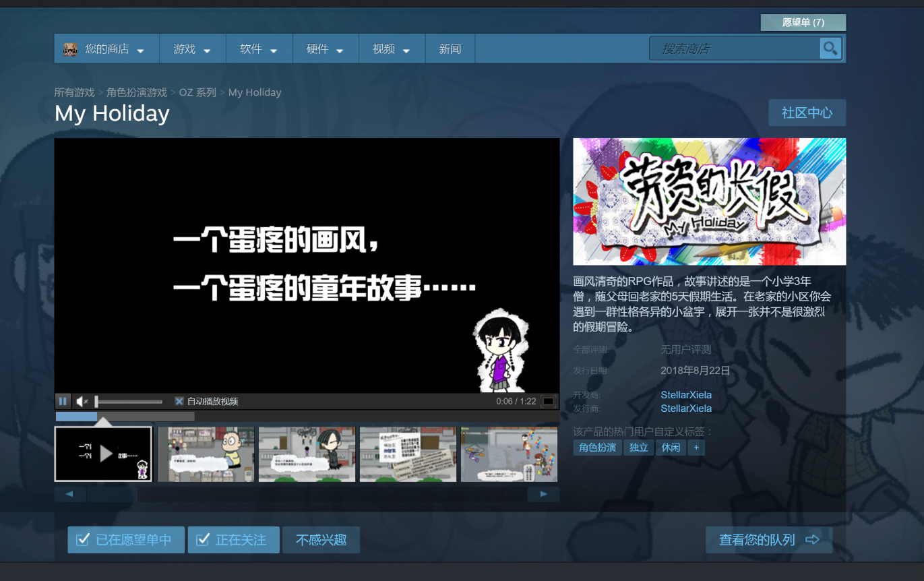Open the 社区中心 button
Screen dimensions: 924x581
[x=807, y=113]
